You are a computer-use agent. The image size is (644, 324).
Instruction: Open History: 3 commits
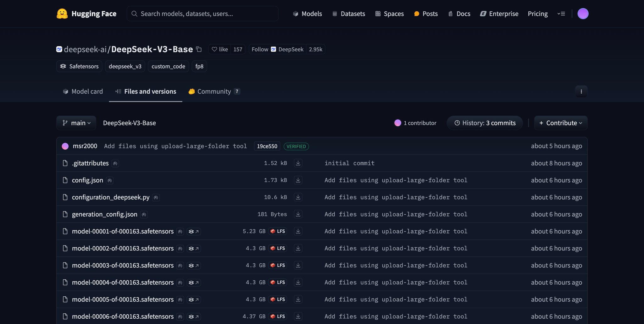click(485, 123)
